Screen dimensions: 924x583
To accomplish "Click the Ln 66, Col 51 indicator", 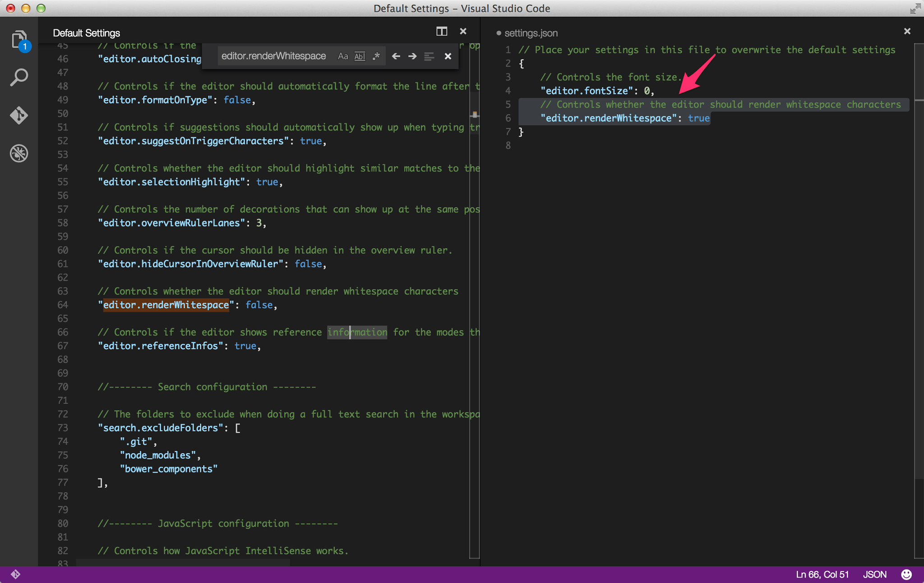I will point(821,574).
